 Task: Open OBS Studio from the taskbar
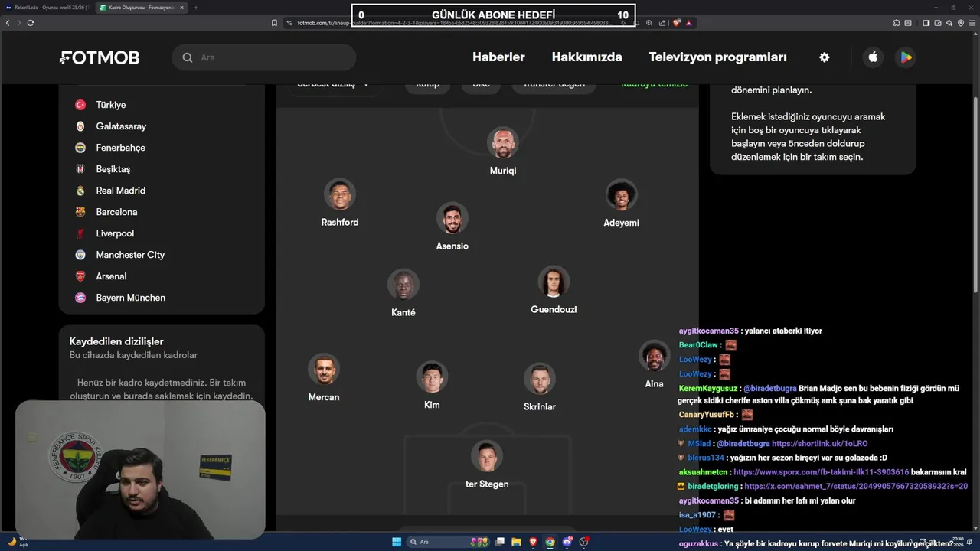click(x=584, y=542)
